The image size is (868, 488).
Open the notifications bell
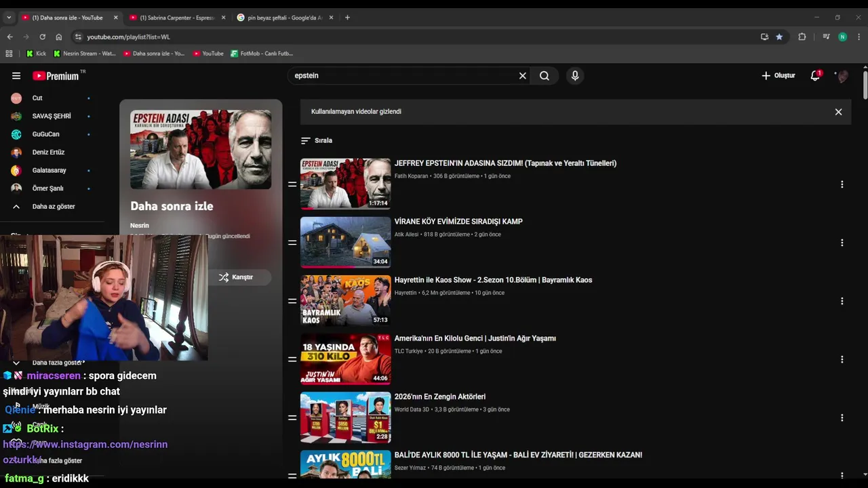click(x=815, y=76)
